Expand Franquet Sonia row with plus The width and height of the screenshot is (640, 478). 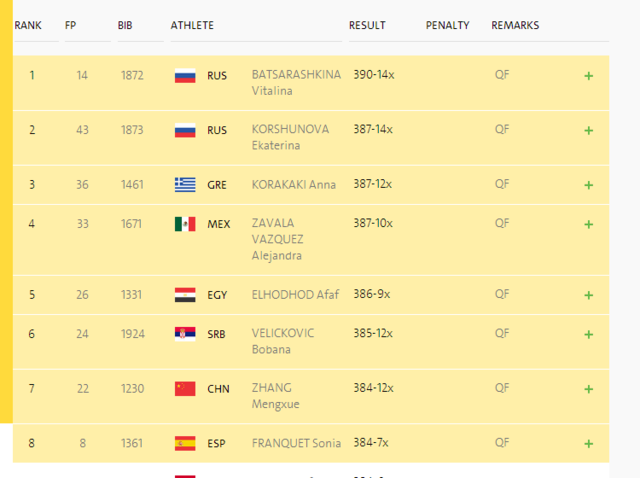[588, 443]
